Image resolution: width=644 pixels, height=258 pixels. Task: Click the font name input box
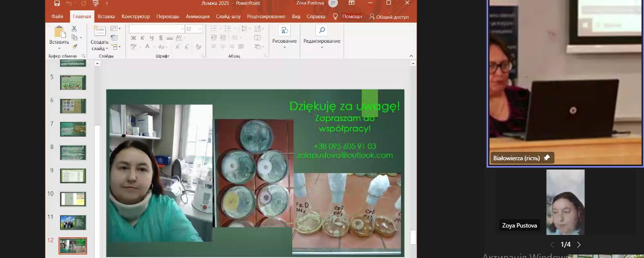(x=156, y=29)
